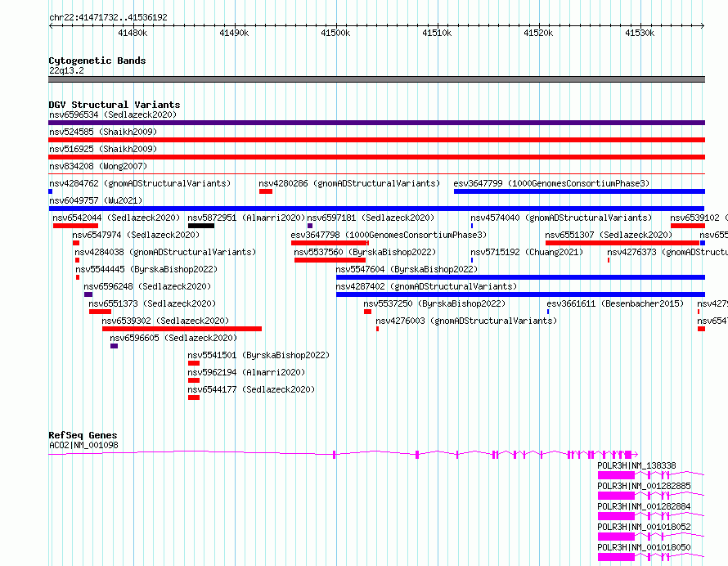Click the esv3647799 1000Genomes blue bar
This screenshot has height=566, width=728.
point(579,191)
